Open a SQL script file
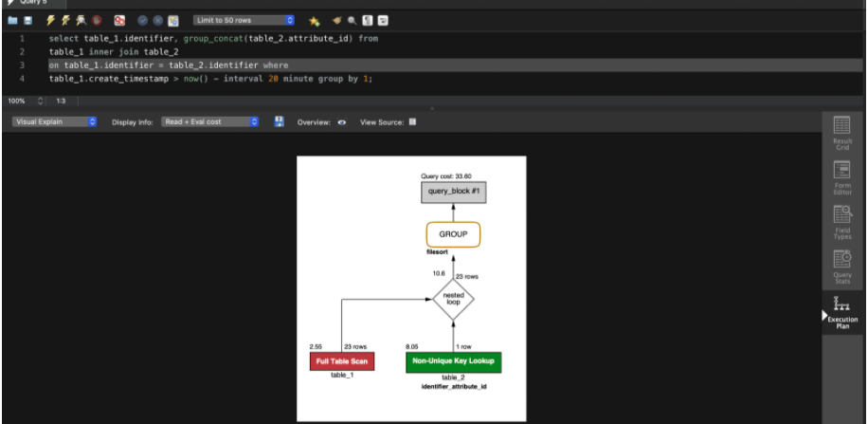Image resolution: width=868 pixels, height=424 pixels. [12, 20]
